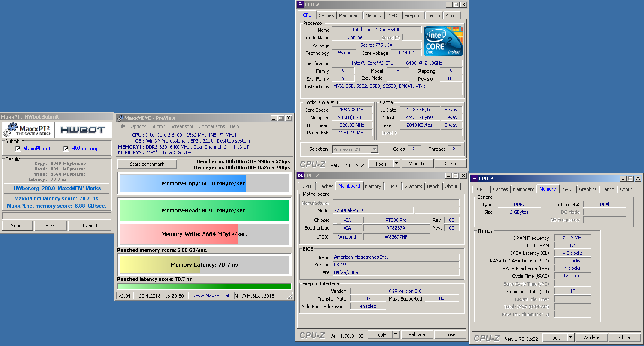Open the Submit menu in MaxxMEMI
Viewport: 644px width, 346px height.
pyautogui.click(x=158, y=126)
